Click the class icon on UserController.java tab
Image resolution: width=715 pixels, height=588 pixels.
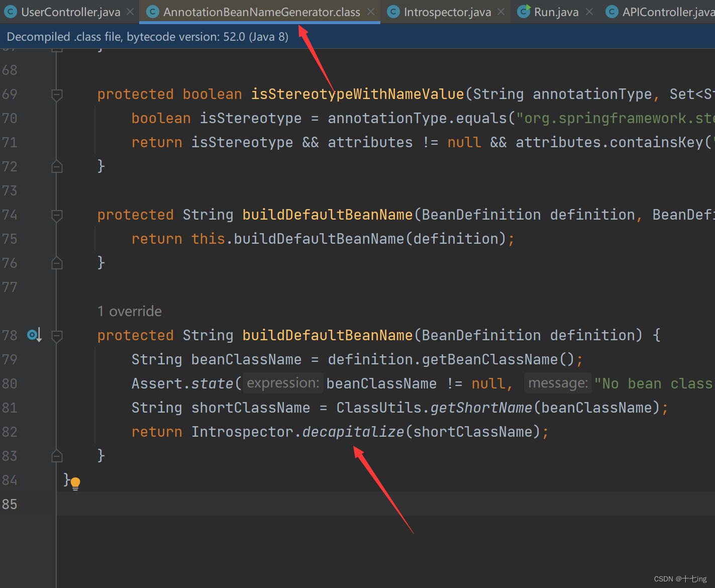(11, 12)
